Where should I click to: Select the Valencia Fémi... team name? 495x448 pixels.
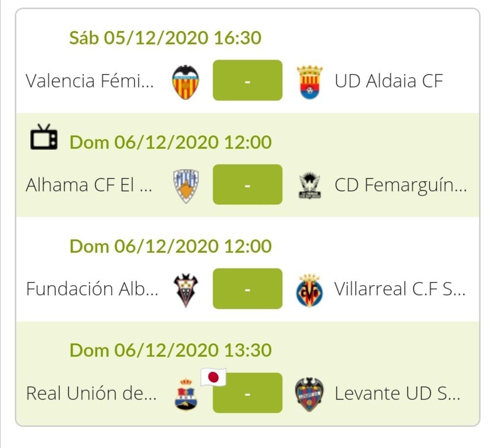pos(90,81)
